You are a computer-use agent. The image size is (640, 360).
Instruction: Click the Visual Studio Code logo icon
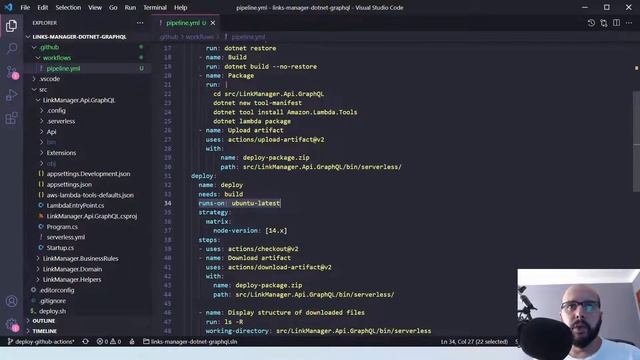[9, 7]
